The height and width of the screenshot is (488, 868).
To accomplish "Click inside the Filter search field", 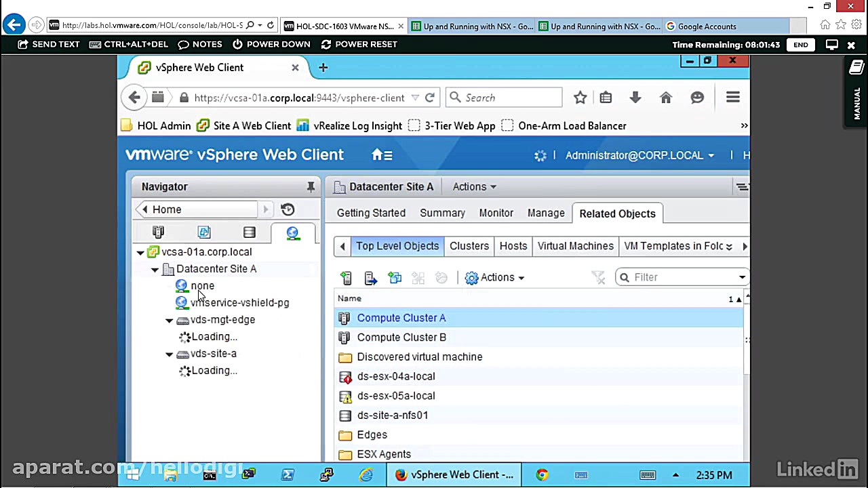I will [x=671, y=277].
